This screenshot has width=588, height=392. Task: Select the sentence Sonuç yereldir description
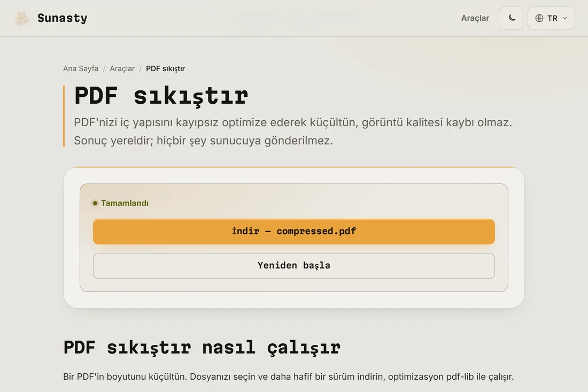click(x=203, y=141)
